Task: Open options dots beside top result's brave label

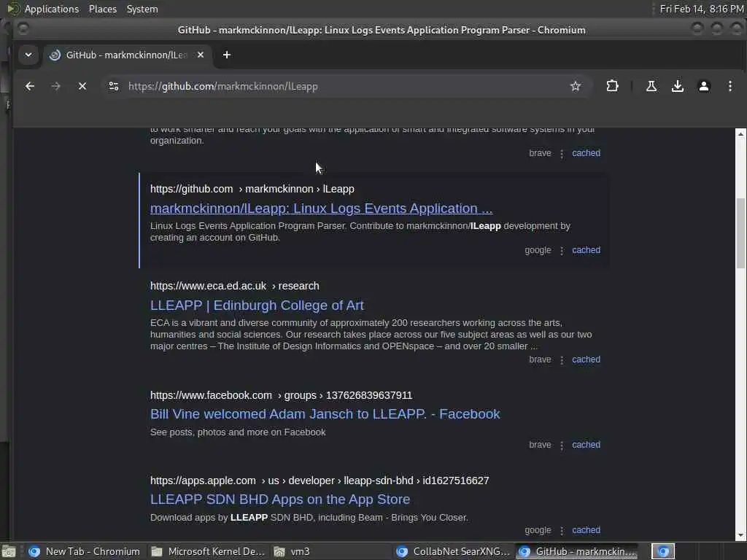Action: pos(562,154)
